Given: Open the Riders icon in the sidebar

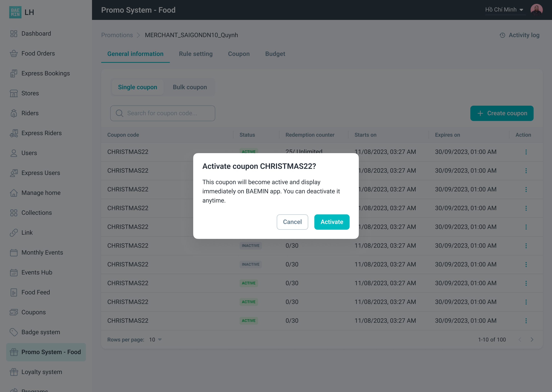Looking at the screenshot, I should point(14,113).
